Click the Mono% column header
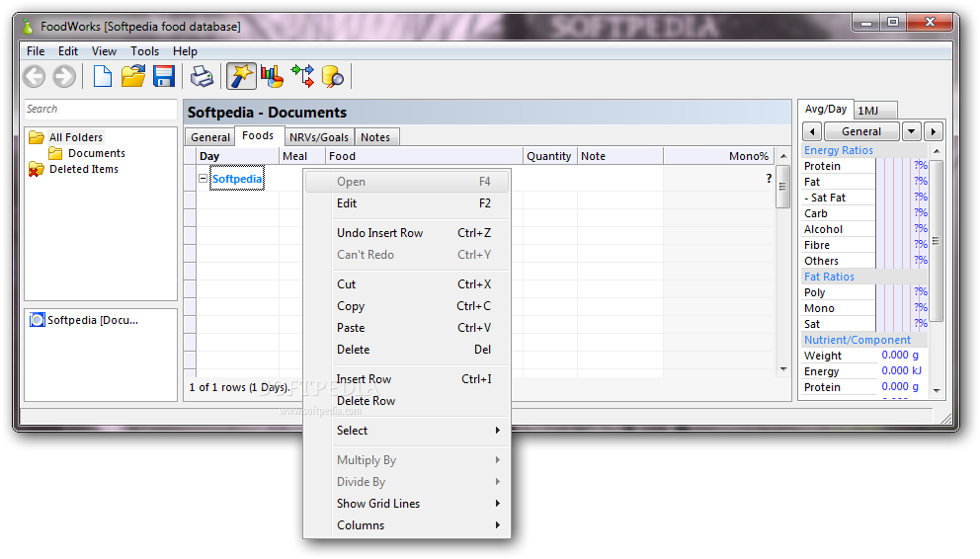Image resolution: width=980 pixels, height=559 pixels. 719,156
